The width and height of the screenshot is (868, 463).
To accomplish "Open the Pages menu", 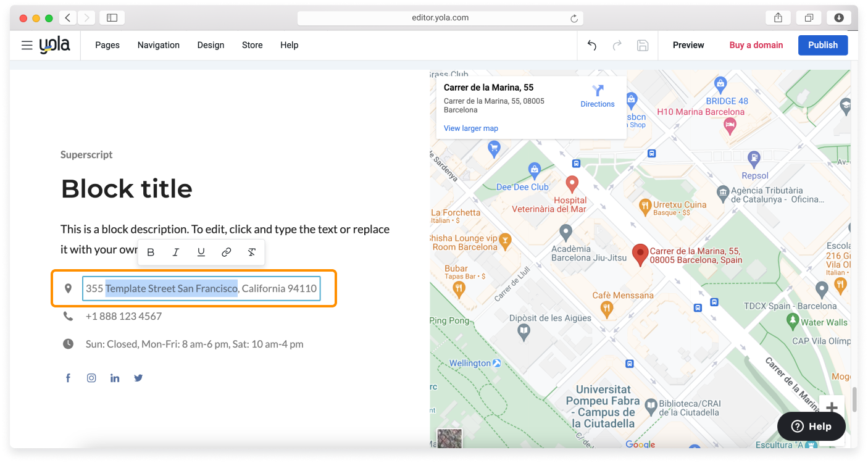I will [107, 45].
